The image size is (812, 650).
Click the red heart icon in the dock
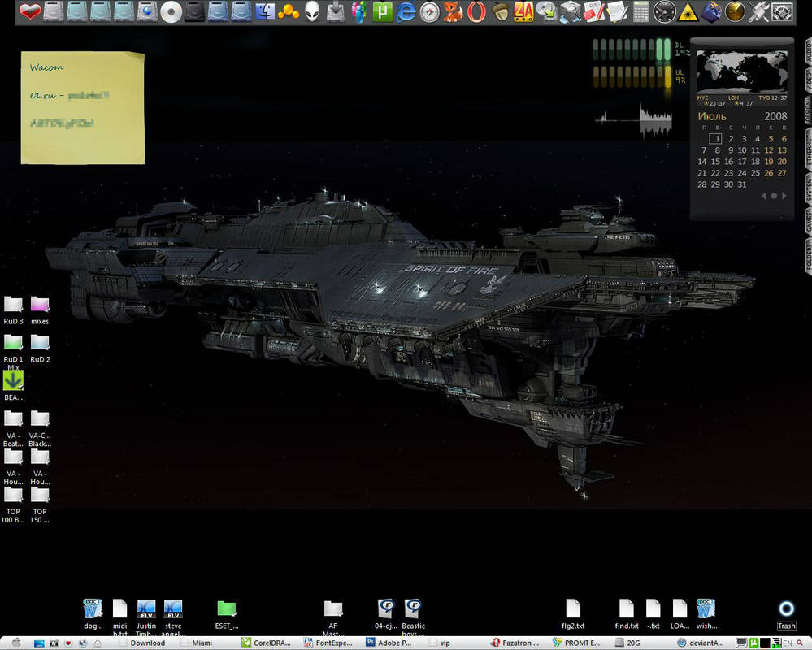tap(29, 11)
